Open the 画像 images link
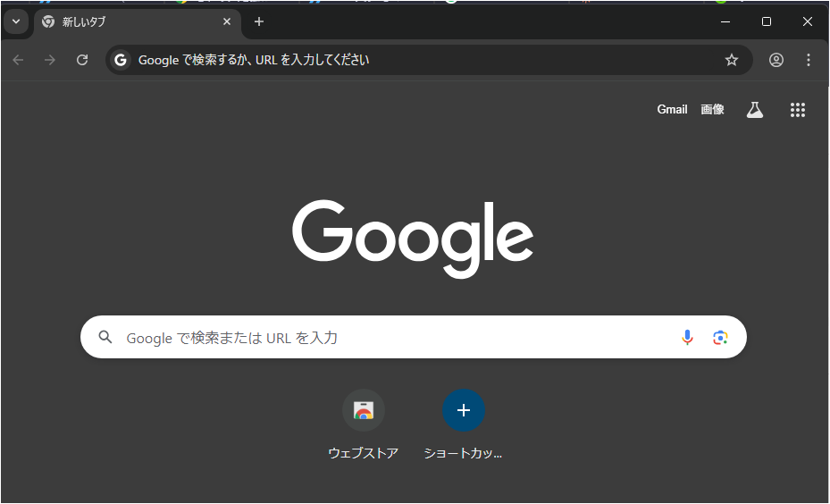 712,110
